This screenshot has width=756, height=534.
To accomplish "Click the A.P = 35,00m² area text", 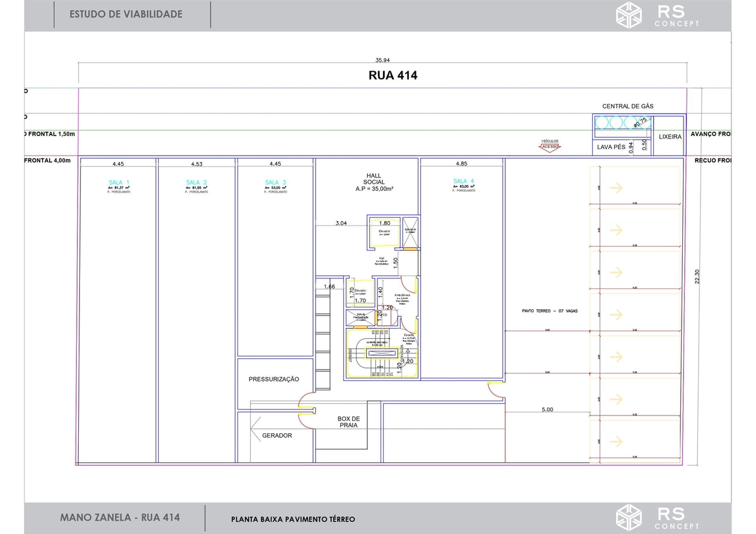I will tap(374, 188).
